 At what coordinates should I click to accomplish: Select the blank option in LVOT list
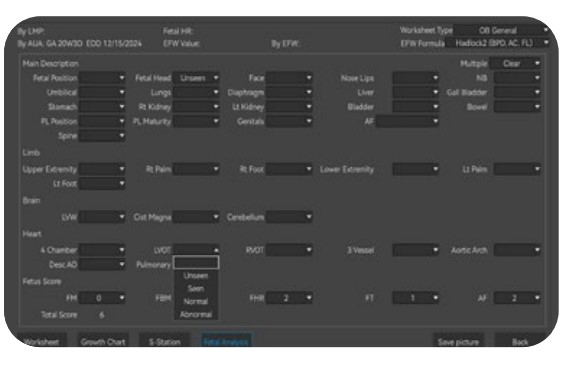(196, 263)
